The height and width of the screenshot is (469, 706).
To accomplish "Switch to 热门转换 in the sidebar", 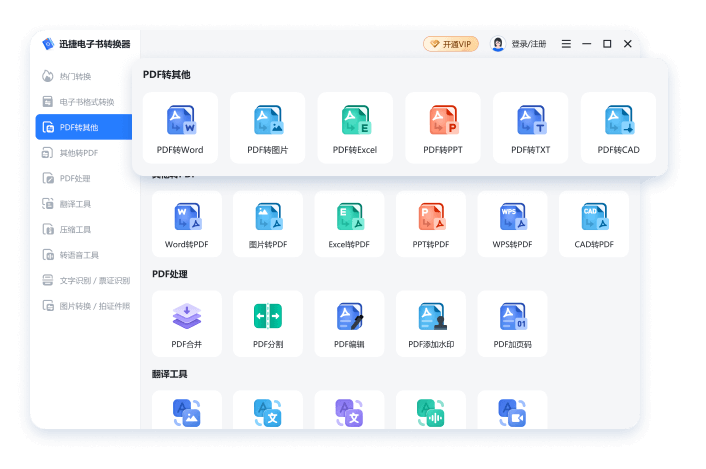I will tap(75, 76).
